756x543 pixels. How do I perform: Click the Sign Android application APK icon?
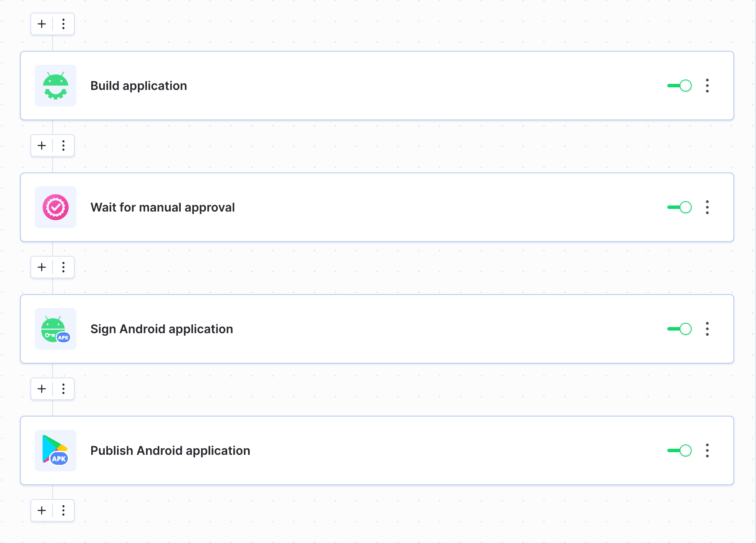pos(56,329)
